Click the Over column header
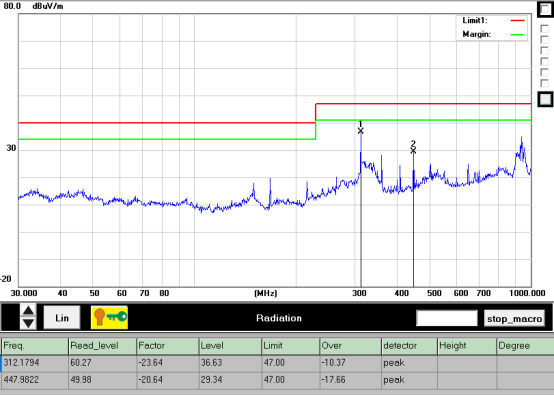The width and height of the screenshot is (554, 396). 351,346
